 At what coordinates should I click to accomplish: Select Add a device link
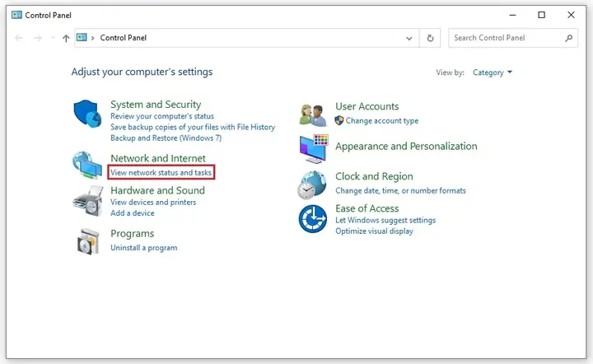point(133,213)
